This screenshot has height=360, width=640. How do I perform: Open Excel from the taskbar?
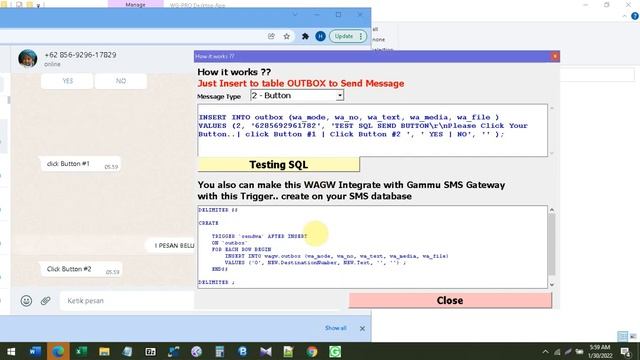81,351
